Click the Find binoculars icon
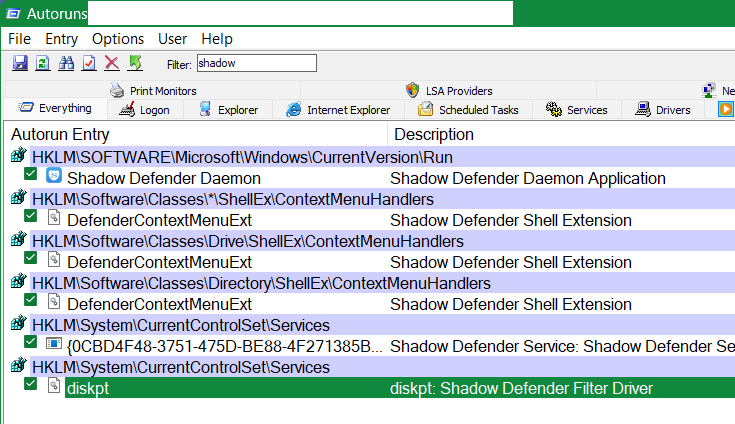The image size is (735, 424). click(66, 63)
